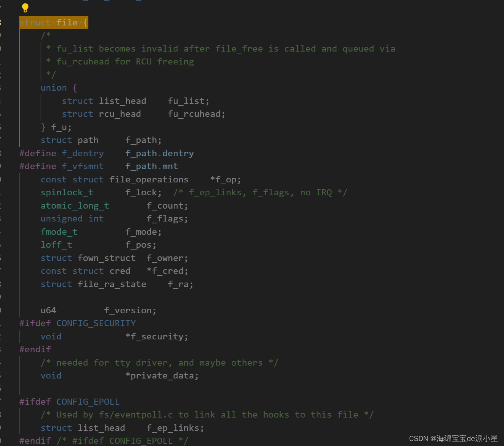Viewport: 504px width, 446px height.
Task: Click the '#endif' after f_security
Action: point(35,350)
